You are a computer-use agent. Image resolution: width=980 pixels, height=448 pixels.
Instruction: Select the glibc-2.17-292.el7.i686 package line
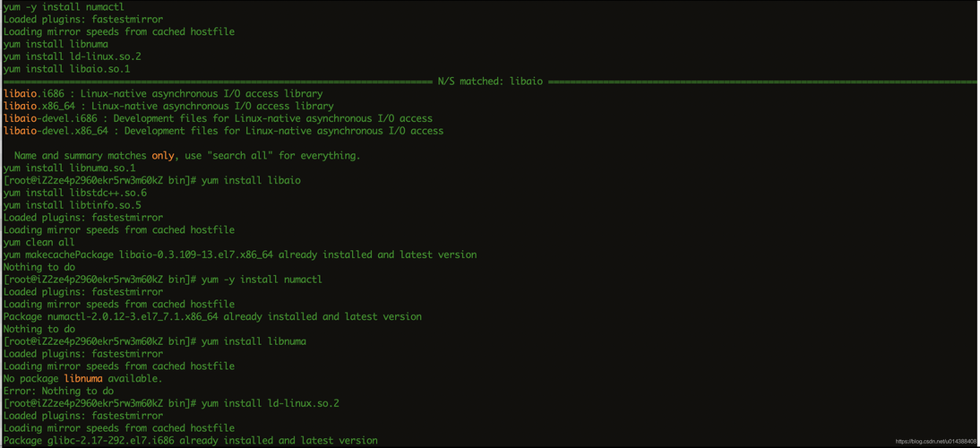[190, 441]
